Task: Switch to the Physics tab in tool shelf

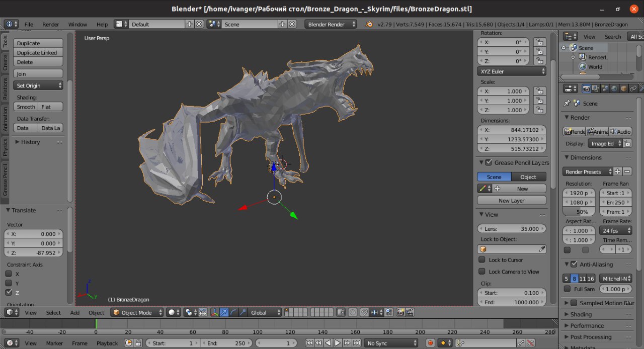Action: pyautogui.click(x=6, y=147)
